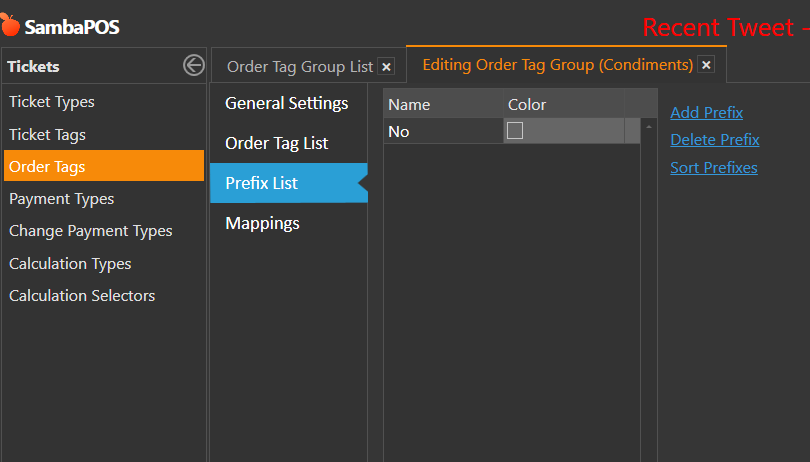810x462 pixels.
Task: Select Editing Order Tag Group (Condiments) tab
Action: coord(557,65)
